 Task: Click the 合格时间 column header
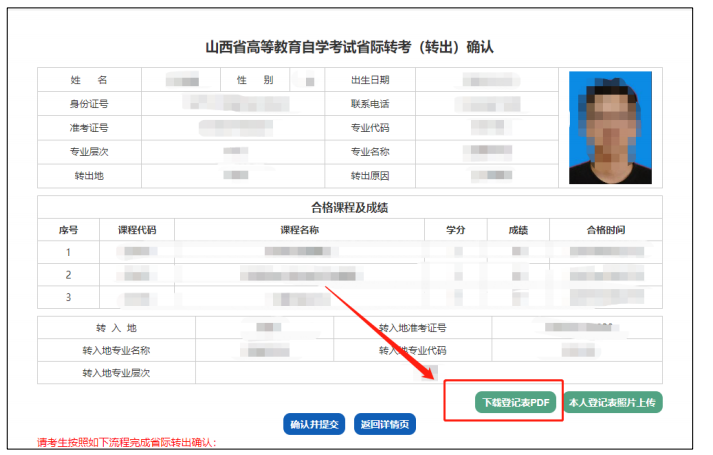[606, 230]
